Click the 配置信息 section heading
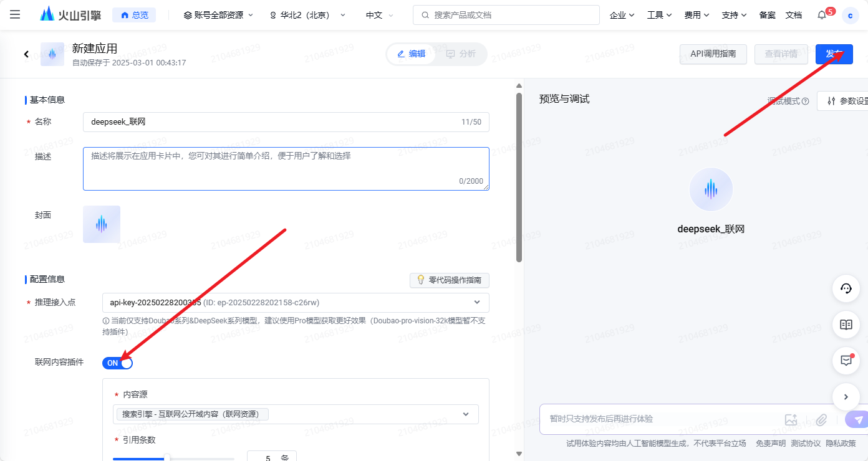This screenshot has height=461, width=868. pyautogui.click(x=47, y=279)
